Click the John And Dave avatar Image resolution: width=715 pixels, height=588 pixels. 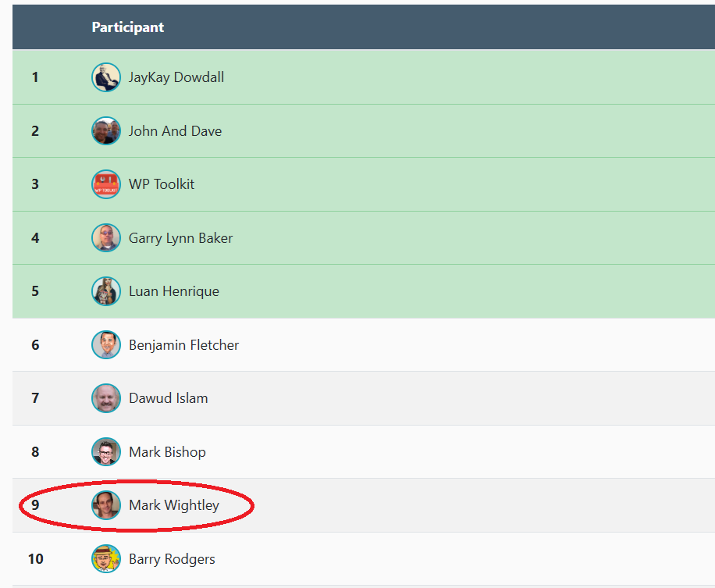106,131
